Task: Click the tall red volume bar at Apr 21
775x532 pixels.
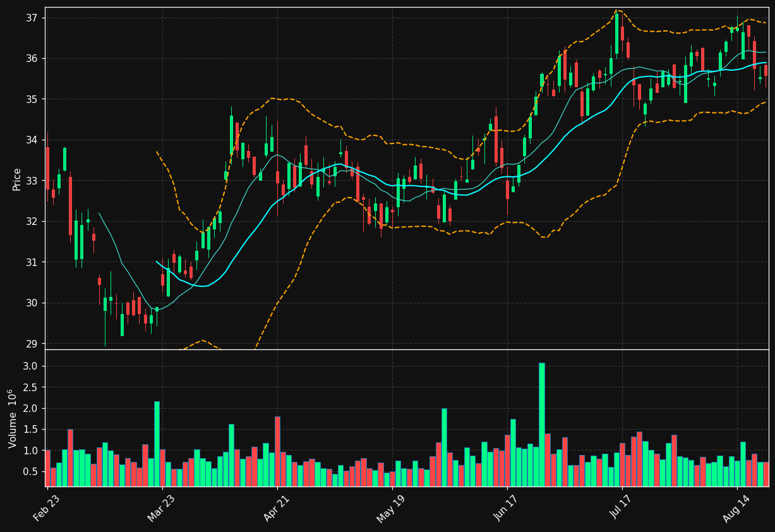Action: coord(277,451)
